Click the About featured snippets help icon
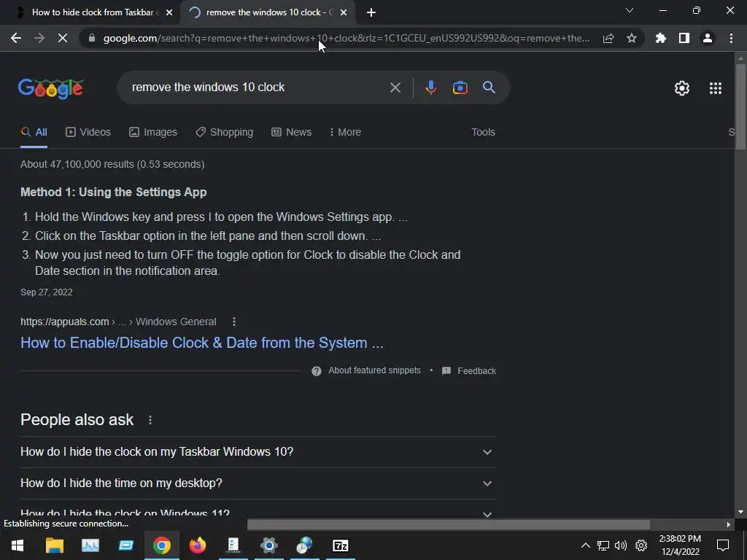Viewport: 747px width, 560px height. (317, 371)
